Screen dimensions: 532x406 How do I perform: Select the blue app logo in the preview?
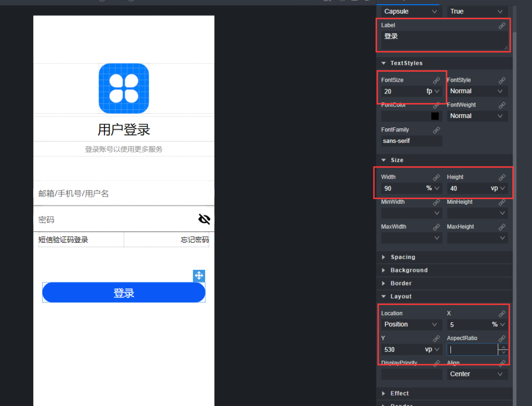tap(124, 88)
